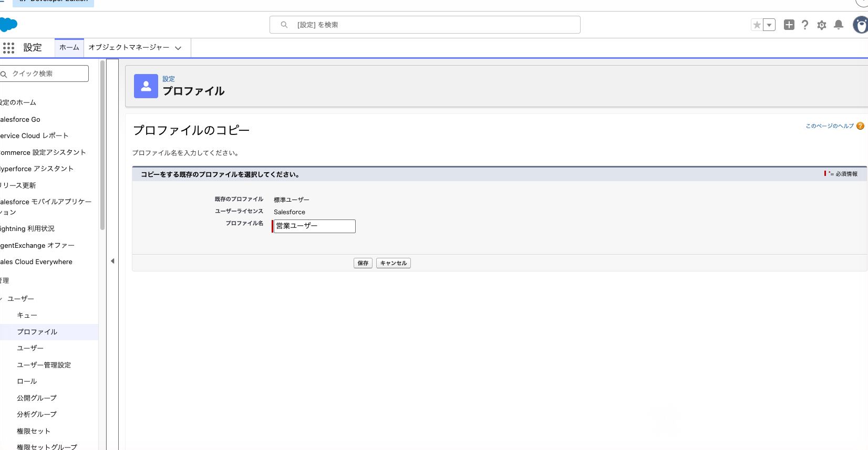Open Commerce 設定アシスタント in sidebar
Screen dimensions: 868x450
(x=43, y=152)
